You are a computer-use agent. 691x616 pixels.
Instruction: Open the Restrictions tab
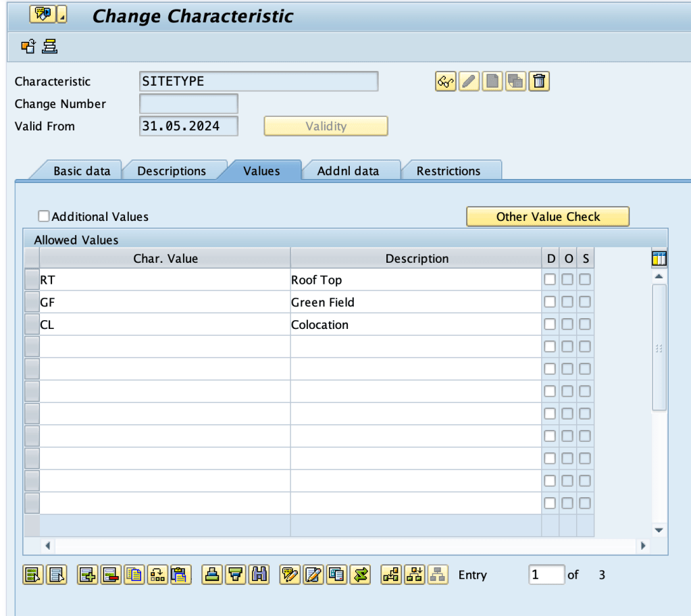[x=448, y=171]
